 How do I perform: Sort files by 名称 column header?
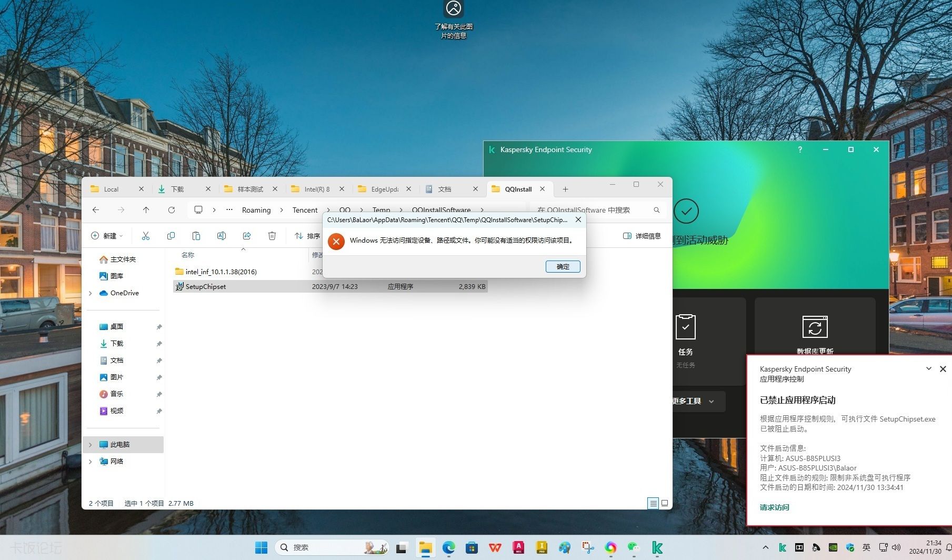188,255
